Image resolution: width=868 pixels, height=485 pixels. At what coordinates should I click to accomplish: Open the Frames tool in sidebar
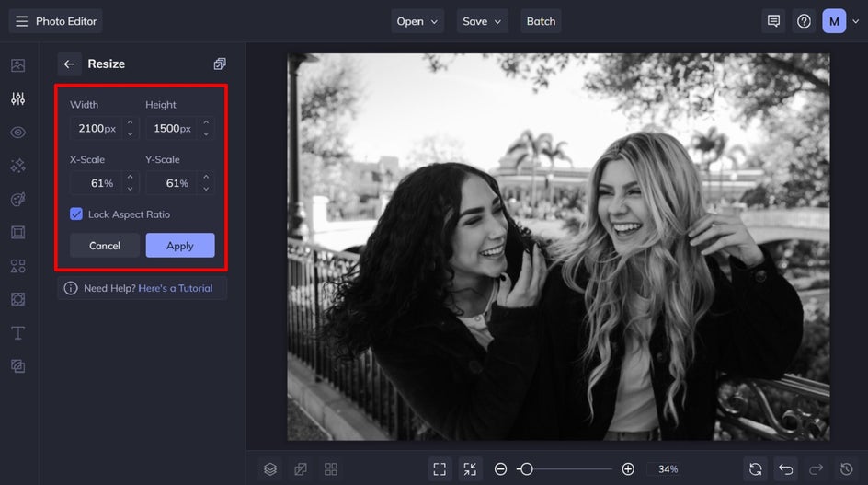tap(17, 232)
